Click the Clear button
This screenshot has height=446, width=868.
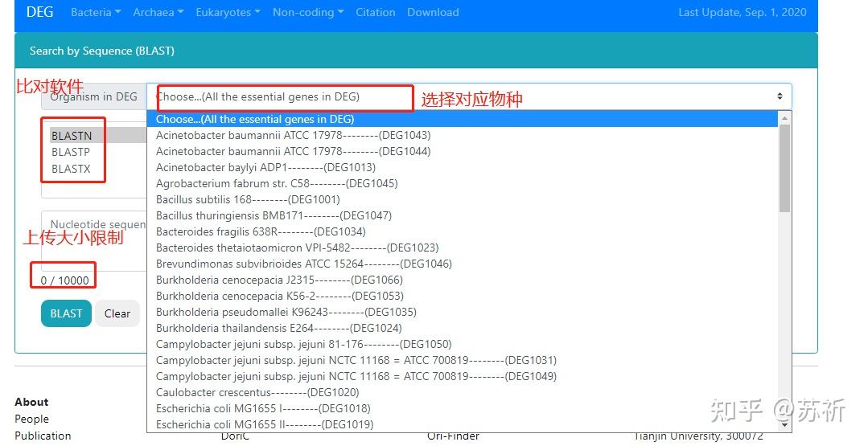click(x=117, y=313)
